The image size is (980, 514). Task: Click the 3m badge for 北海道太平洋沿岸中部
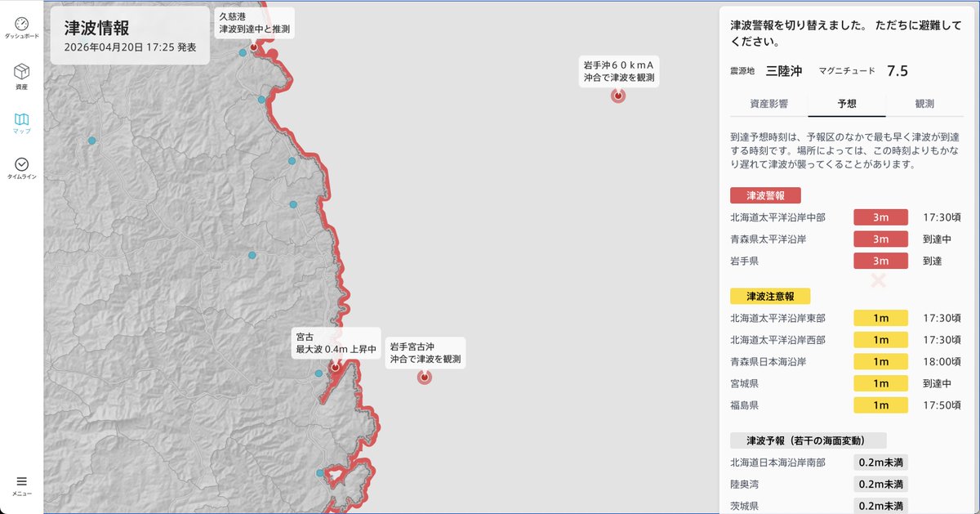coord(880,217)
